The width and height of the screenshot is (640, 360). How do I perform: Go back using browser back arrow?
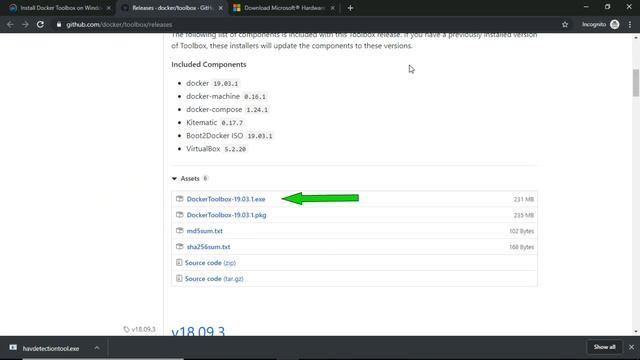point(10,24)
